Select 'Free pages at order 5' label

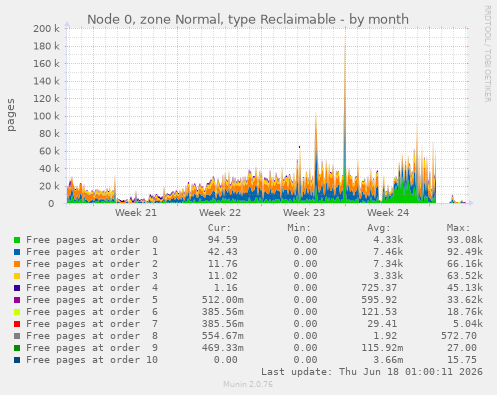pos(92,300)
